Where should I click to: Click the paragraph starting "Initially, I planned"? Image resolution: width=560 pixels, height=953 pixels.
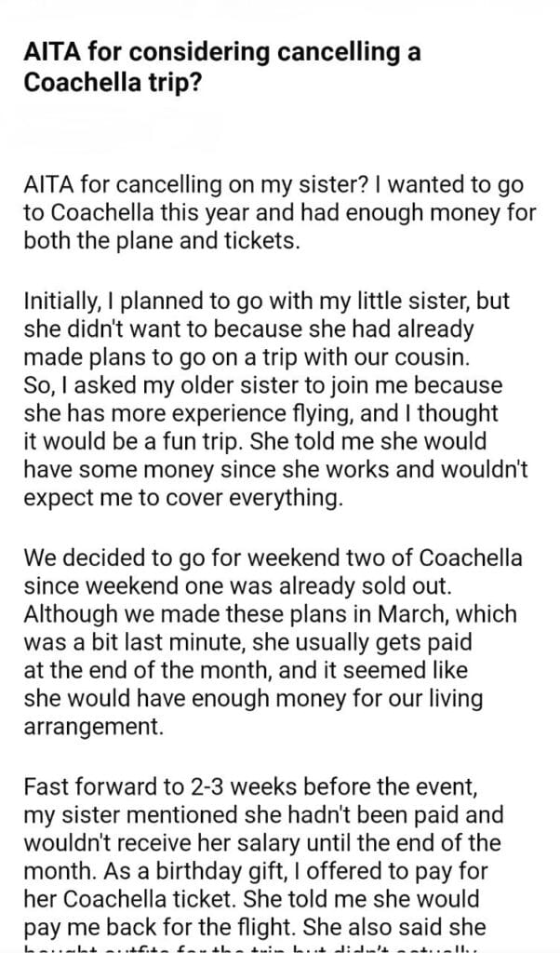[276, 400]
